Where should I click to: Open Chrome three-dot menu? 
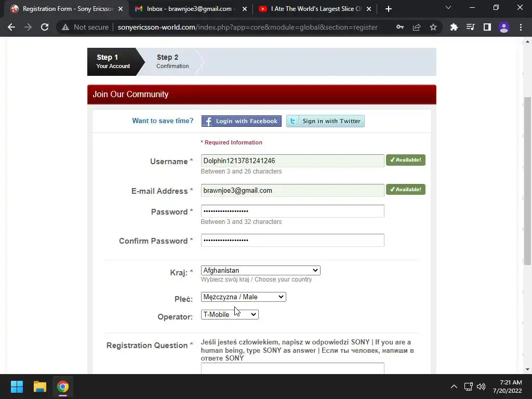coord(521,27)
